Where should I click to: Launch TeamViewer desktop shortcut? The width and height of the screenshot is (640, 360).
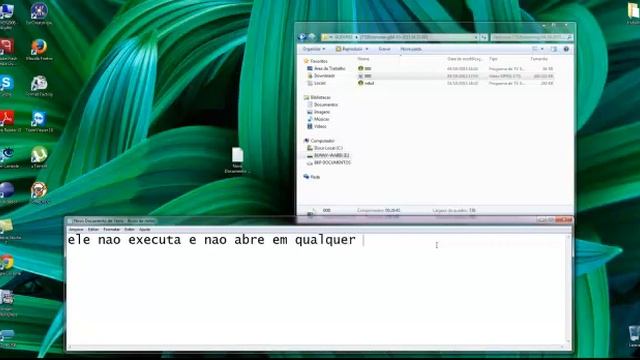point(39,121)
